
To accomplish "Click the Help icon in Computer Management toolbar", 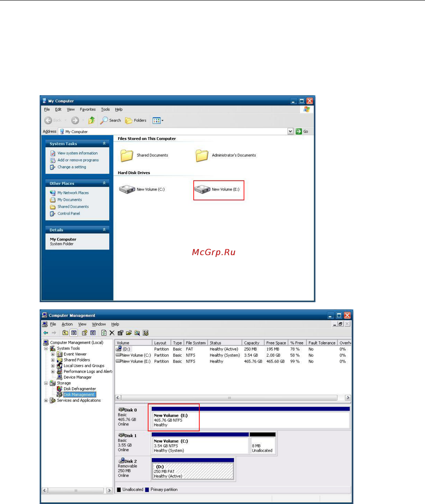I will [84, 333].
